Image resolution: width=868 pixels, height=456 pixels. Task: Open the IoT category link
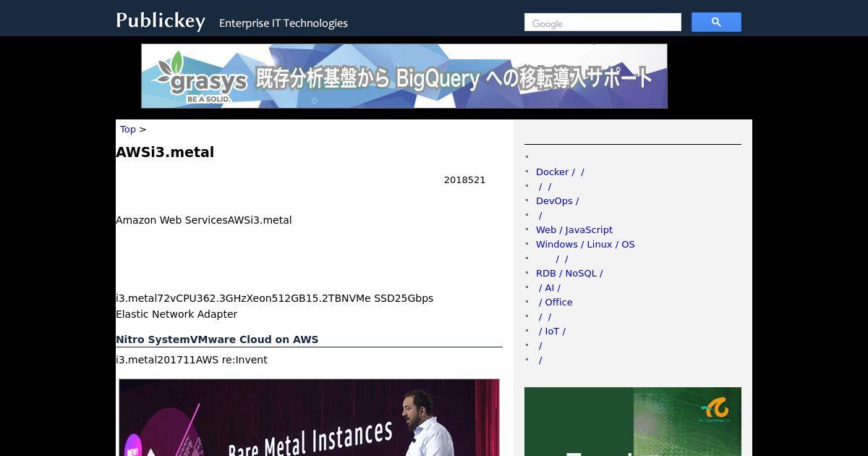click(x=552, y=332)
